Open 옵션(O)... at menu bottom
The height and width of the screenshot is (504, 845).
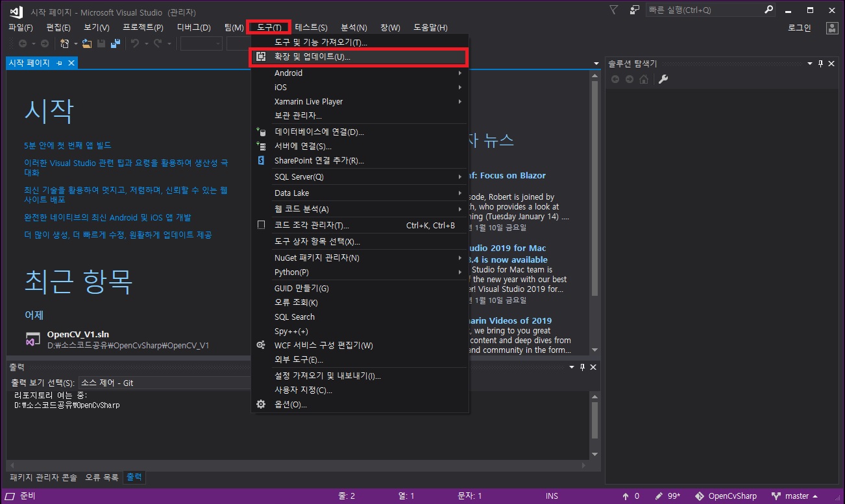pos(359,405)
